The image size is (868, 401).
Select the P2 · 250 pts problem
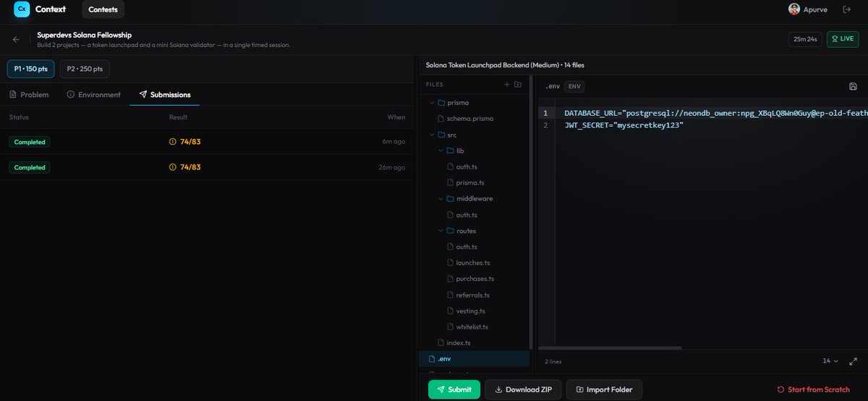(x=85, y=69)
